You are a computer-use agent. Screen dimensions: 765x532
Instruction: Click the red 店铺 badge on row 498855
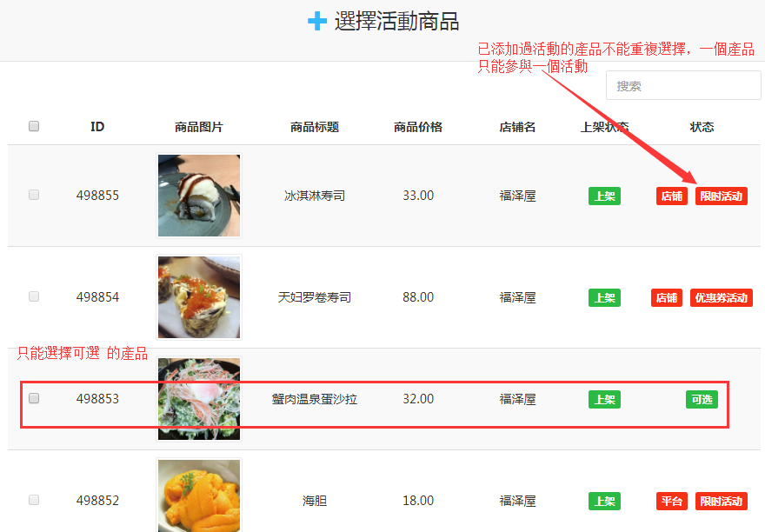pyautogui.click(x=672, y=196)
